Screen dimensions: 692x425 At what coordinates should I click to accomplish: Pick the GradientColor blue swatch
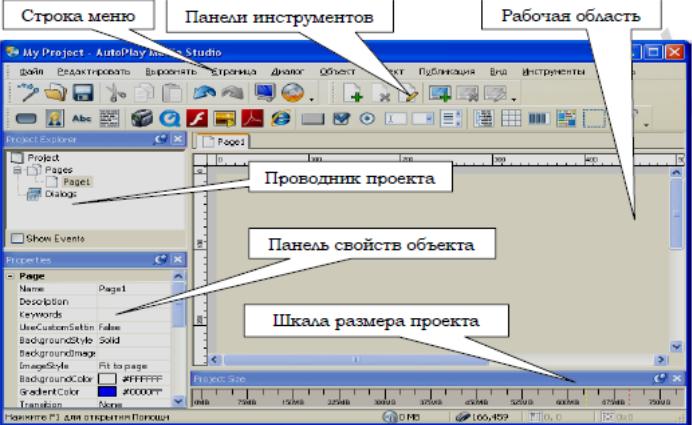click(x=107, y=392)
